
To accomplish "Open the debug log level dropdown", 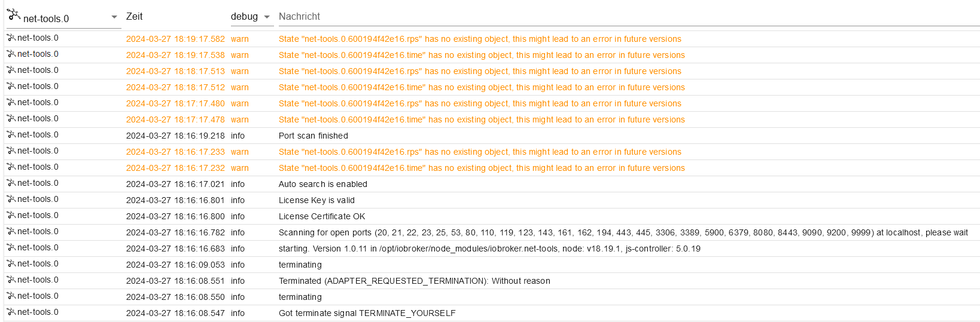I will tap(252, 17).
